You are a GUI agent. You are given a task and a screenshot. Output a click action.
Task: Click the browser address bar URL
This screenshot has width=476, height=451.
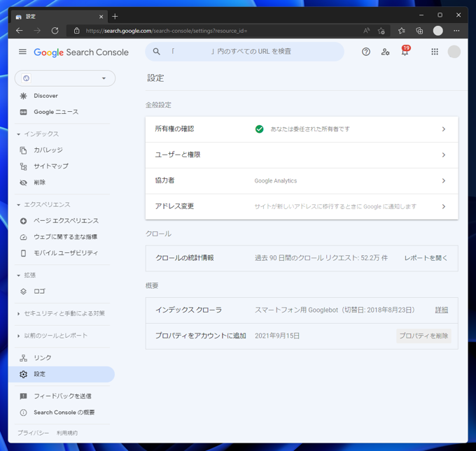[167, 31]
